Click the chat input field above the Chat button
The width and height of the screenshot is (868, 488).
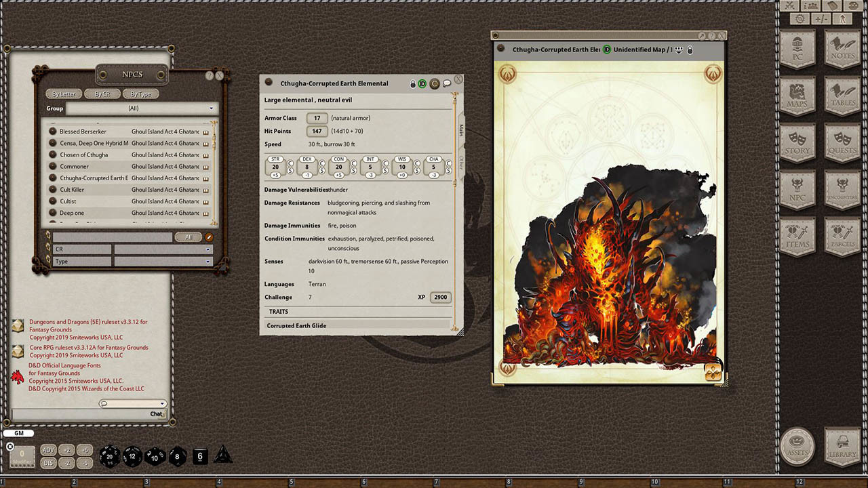click(132, 403)
